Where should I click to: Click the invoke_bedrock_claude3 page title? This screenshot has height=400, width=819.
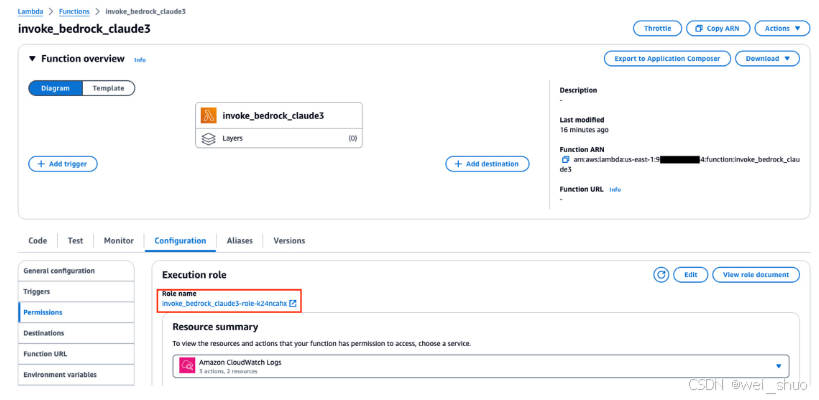tap(85, 29)
